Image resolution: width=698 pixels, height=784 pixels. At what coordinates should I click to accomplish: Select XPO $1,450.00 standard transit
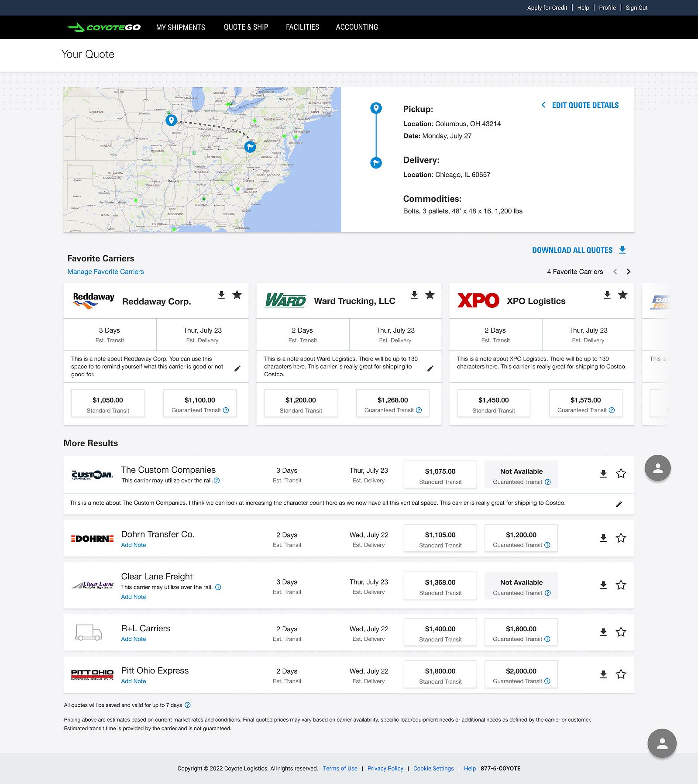pyautogui.click(x=494, y=403)
